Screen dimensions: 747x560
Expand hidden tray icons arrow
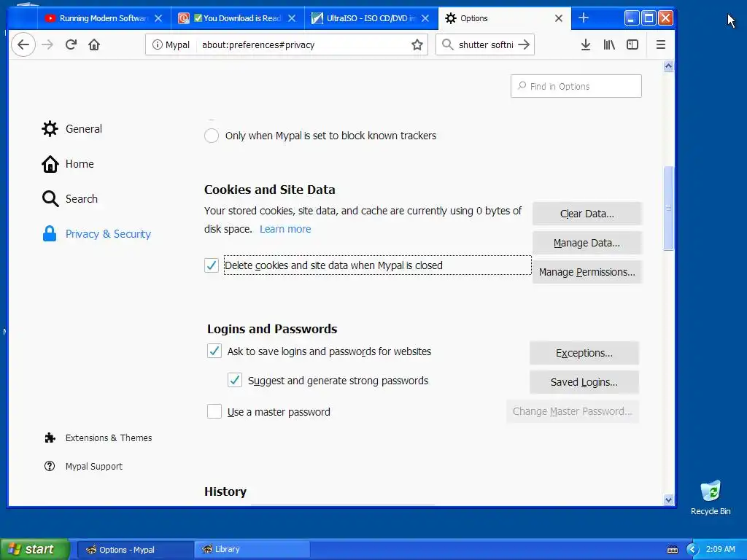pyautogui.click(x=692, y=550)
